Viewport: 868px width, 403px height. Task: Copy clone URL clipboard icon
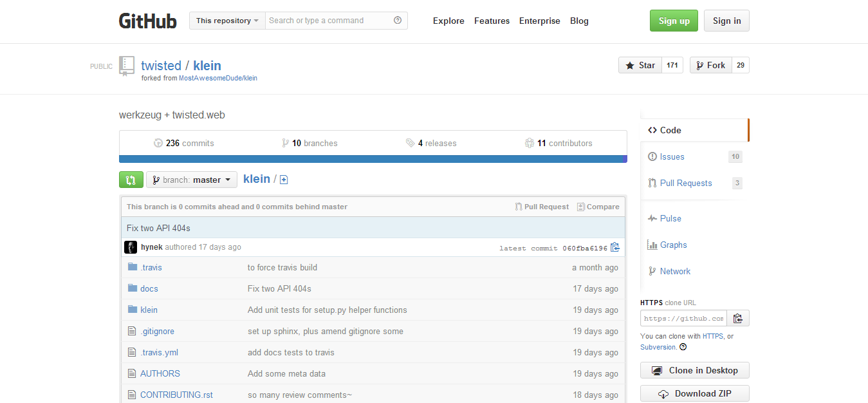tap(738, 318)
